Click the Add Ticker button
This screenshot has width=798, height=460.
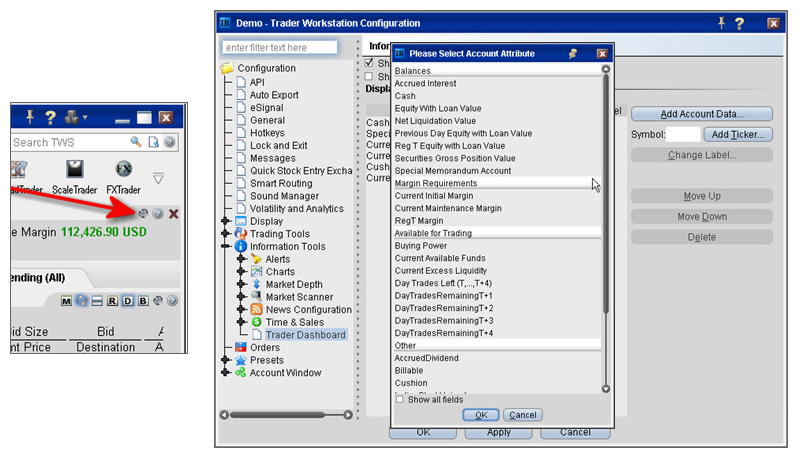pos(738,134)
